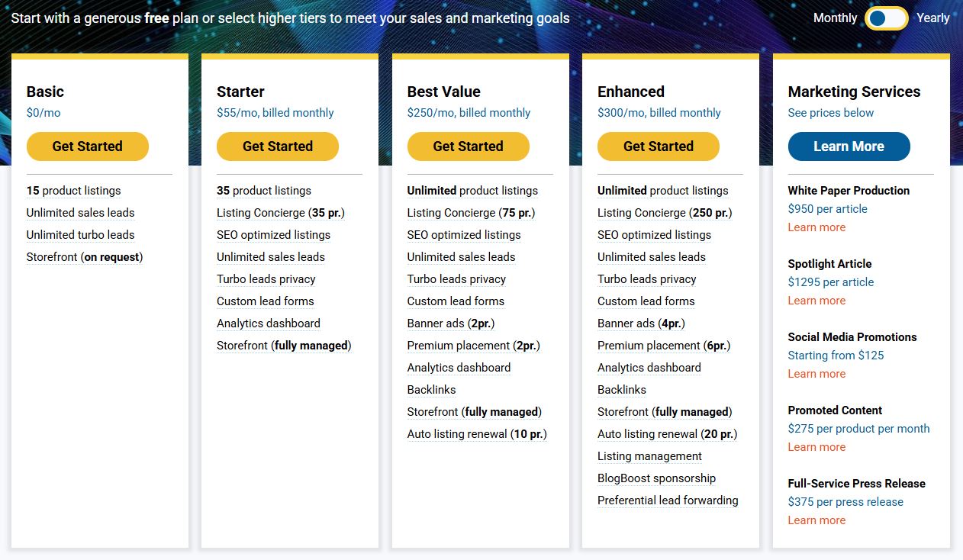Follow Learn more link under Spotlight Article
The height and width of the screenshot is (560, 963).
tap(816, 301)
